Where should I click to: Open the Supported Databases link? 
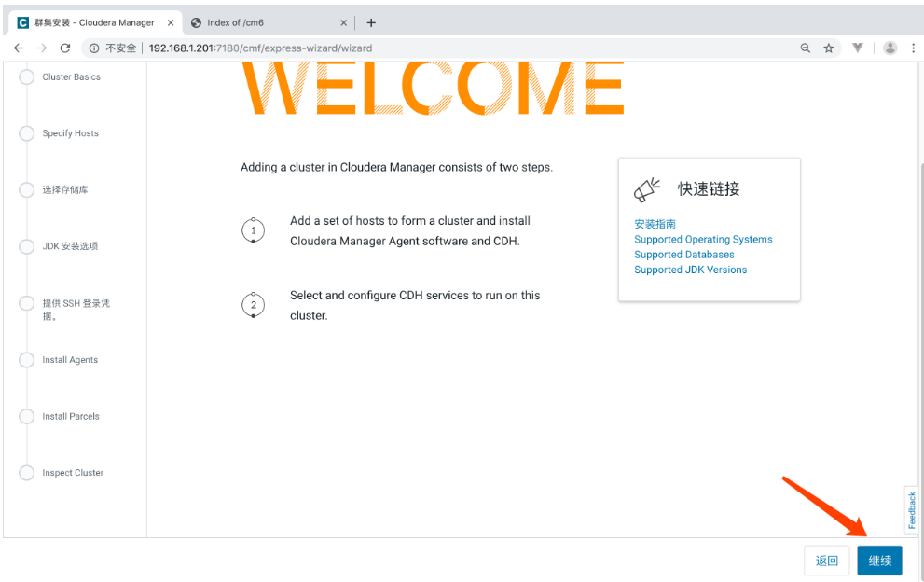coord(684,255)
